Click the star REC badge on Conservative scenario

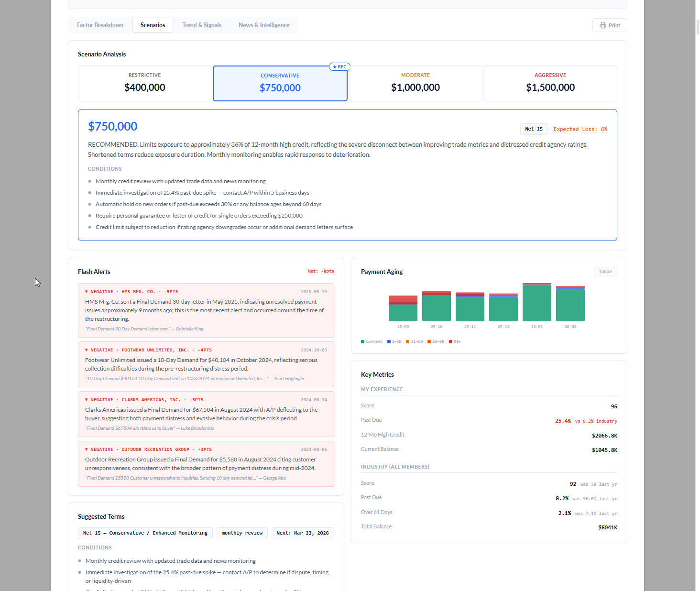pyautogui.click(x=339, y=66)
